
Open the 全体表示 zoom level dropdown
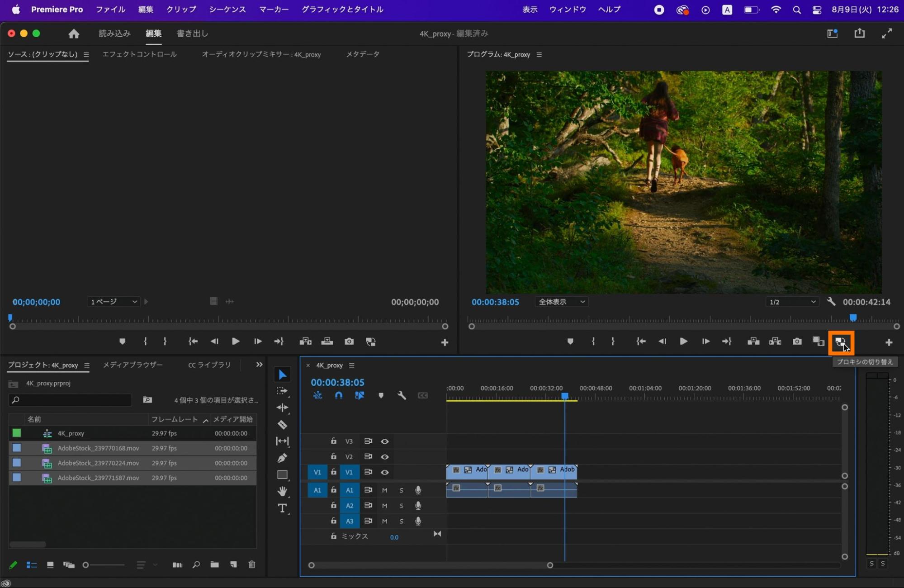point(561,302)
